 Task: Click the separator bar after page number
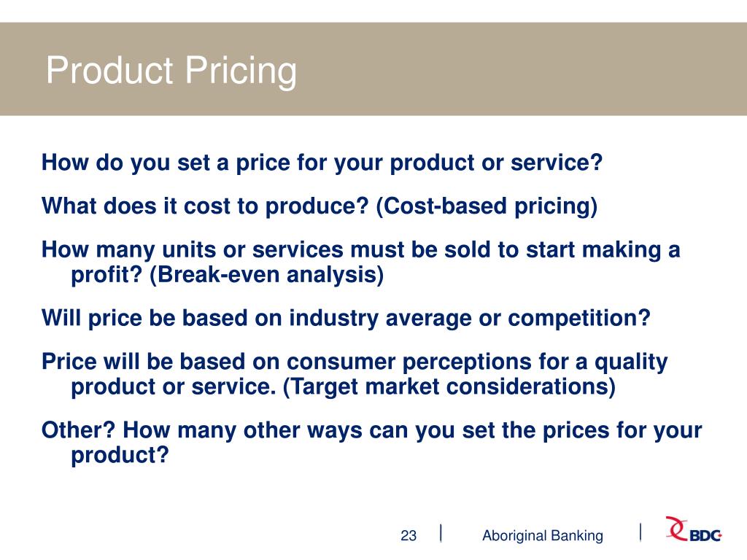pyautogui.click(x=441, y=533)
